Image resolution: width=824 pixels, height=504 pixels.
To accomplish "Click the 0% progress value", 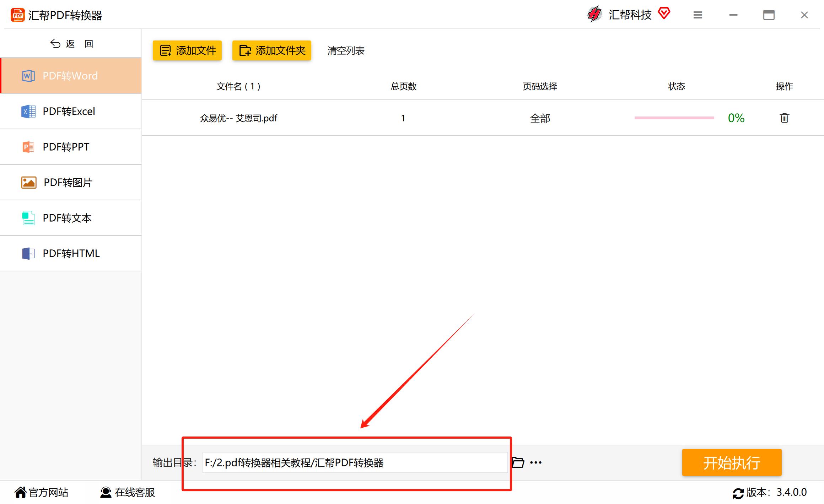I will (736, 118).
